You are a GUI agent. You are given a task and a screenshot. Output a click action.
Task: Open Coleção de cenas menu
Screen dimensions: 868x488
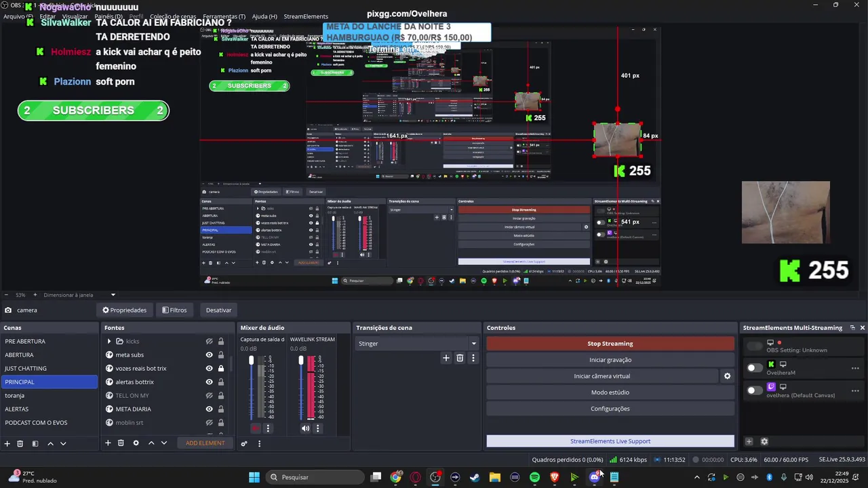tap(173, 16)
